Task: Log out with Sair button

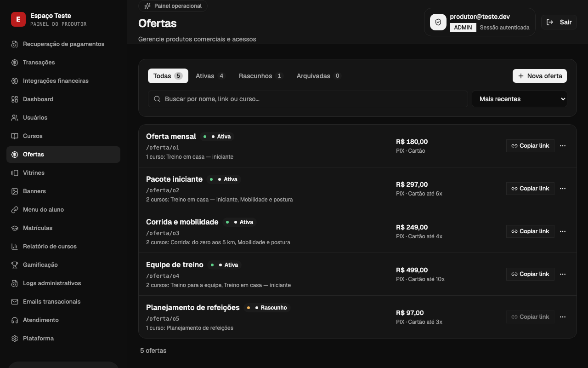Action: [559, 22]
